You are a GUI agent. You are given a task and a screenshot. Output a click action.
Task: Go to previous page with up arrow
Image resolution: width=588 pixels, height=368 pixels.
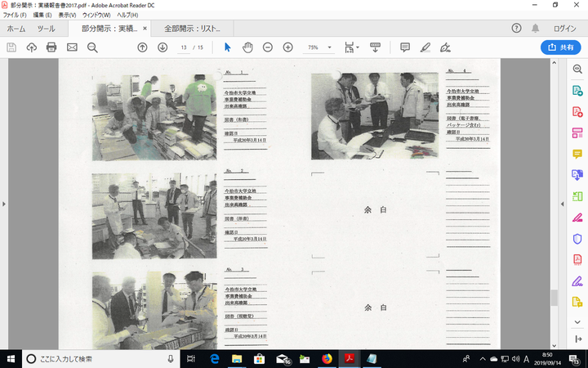tap(142, 47)
